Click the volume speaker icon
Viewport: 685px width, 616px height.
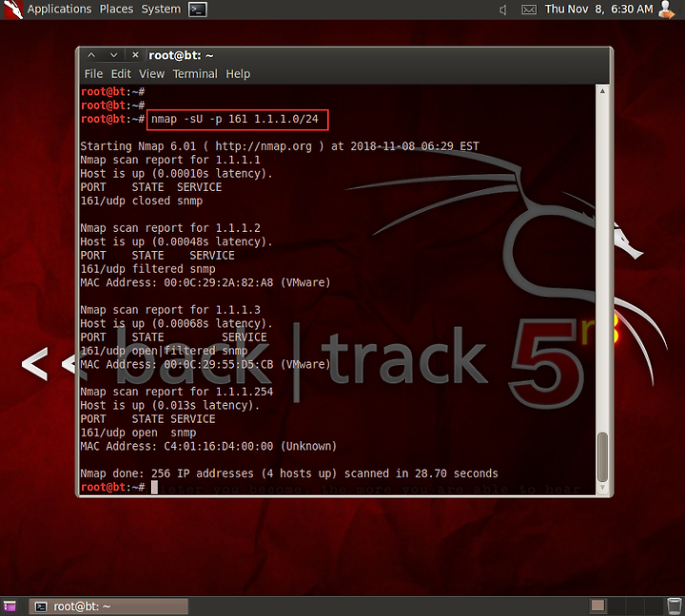pyautogui.click(x=503, y=10)
